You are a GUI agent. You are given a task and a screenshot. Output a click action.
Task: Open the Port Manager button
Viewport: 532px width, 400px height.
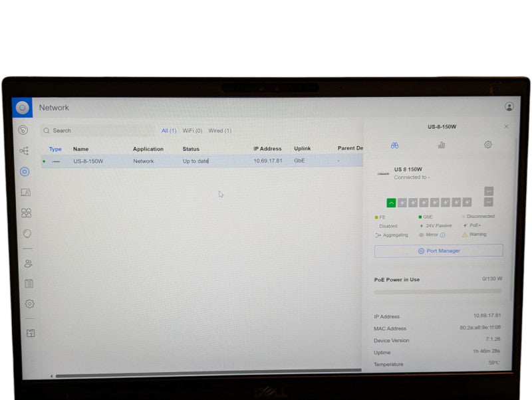coord(438,251)
